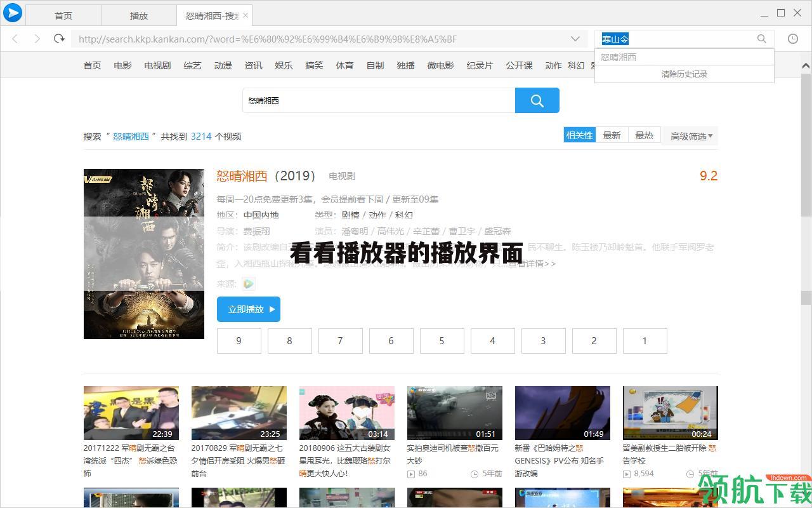Viewport: 812px width, 508px height.
Task: Open the 实拍奥迪司机被查 video title link
Action: pyautogui.click(x=453, y=454)
